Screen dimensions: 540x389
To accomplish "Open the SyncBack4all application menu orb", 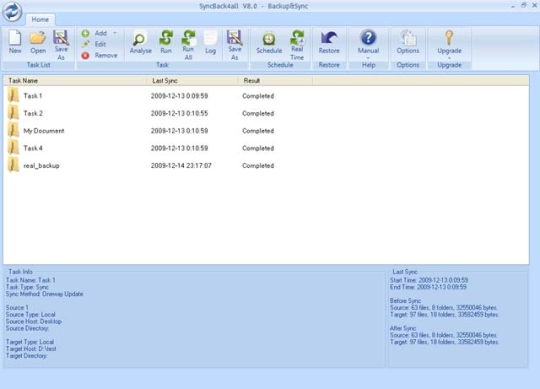I will point(12,11).
